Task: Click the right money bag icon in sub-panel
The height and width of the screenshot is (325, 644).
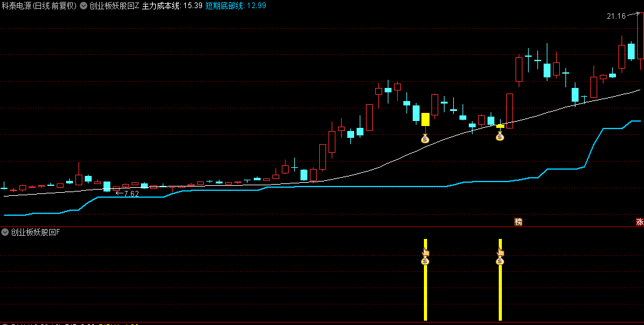Action: click(x=500, y=261)
